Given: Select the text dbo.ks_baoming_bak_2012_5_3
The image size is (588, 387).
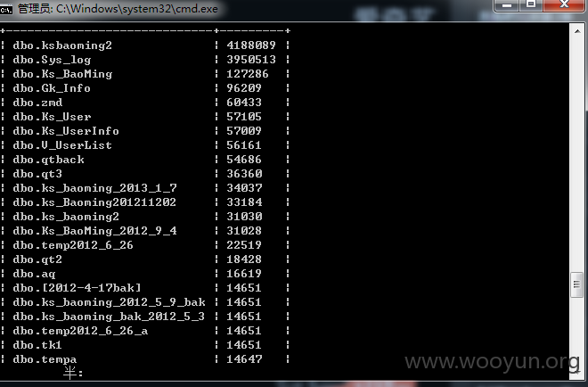Looking at the screenshot, I should (109, 317).
